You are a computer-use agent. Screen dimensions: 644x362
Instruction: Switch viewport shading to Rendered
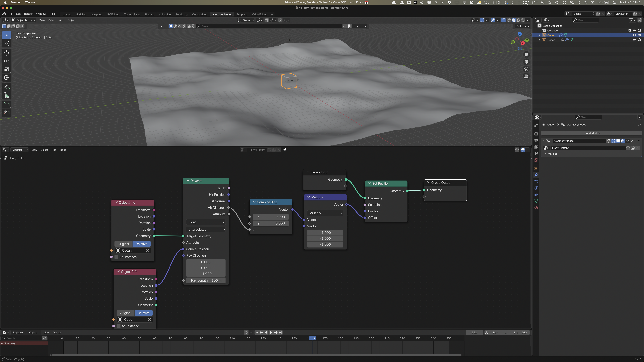click(523, 20)
